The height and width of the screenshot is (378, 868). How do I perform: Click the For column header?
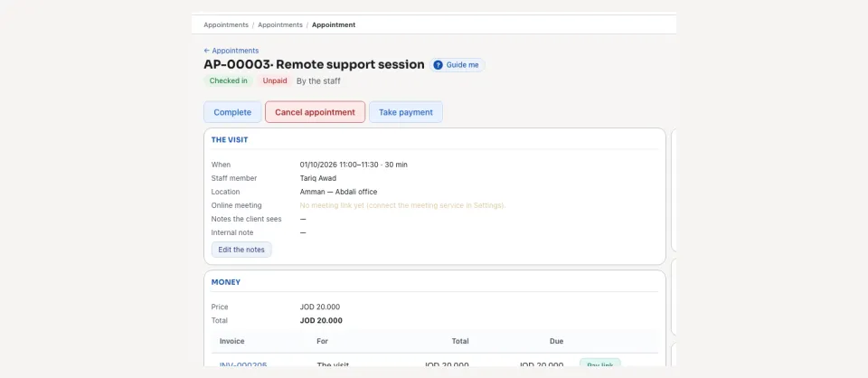click(x=322, y=342)
